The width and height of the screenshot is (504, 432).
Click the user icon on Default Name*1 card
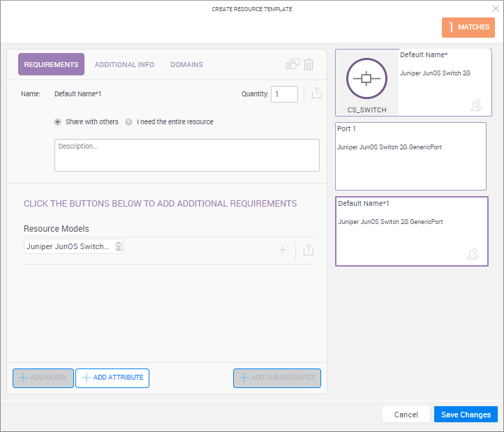tap(473, 255)
